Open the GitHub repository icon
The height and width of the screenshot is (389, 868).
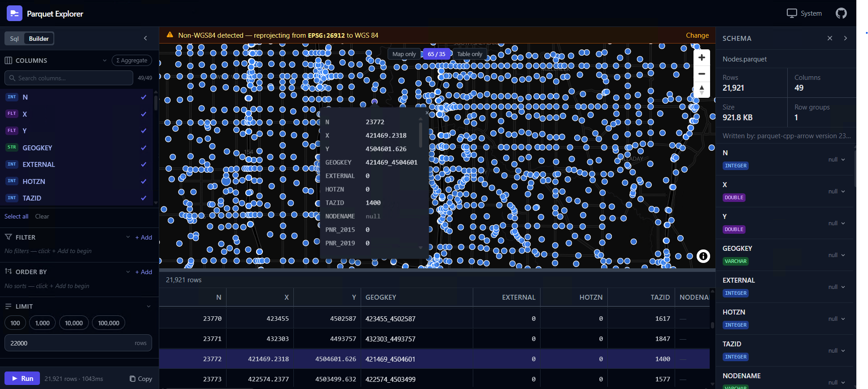click(x=841, y=13)
